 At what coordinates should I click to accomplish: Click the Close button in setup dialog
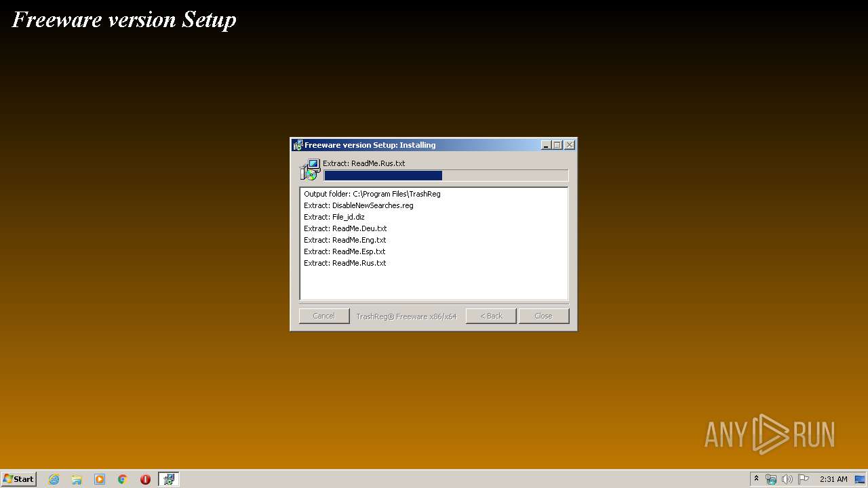click(543, 316)
